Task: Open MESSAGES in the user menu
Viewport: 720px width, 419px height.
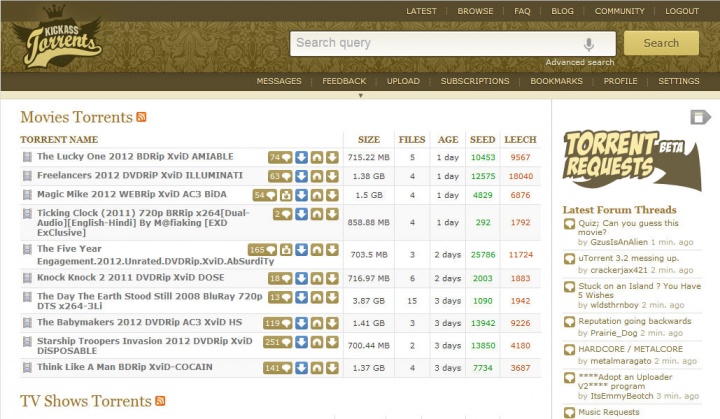Action: [x=279, y=81]
